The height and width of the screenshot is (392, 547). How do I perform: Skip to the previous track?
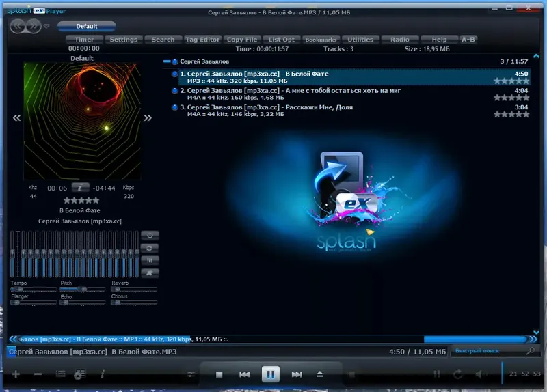tap(245, 374)
